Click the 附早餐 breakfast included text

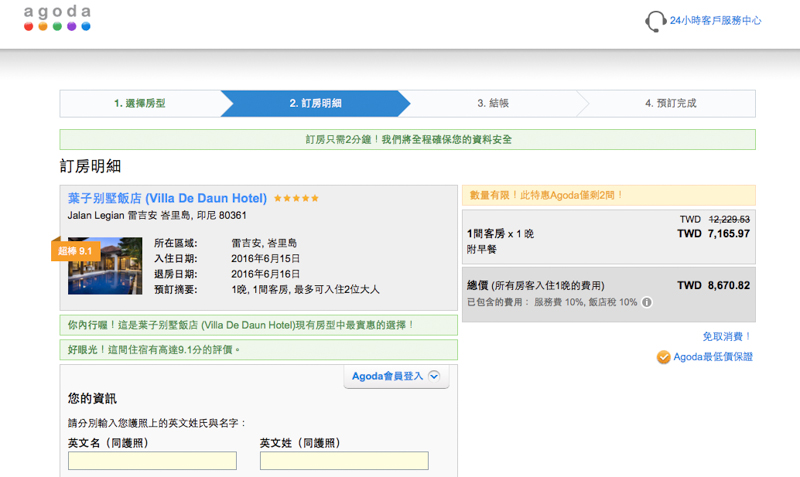coord(482,249)
